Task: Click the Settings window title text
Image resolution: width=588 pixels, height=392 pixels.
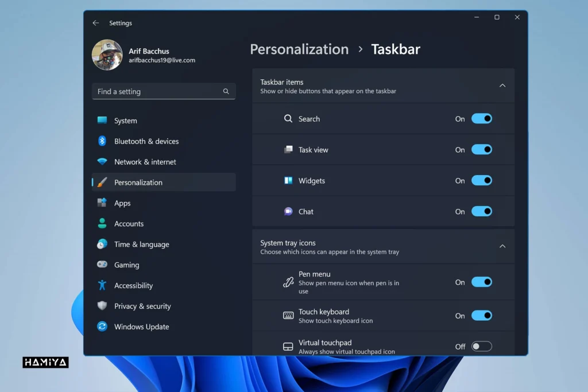Action: tap(121, 23)
